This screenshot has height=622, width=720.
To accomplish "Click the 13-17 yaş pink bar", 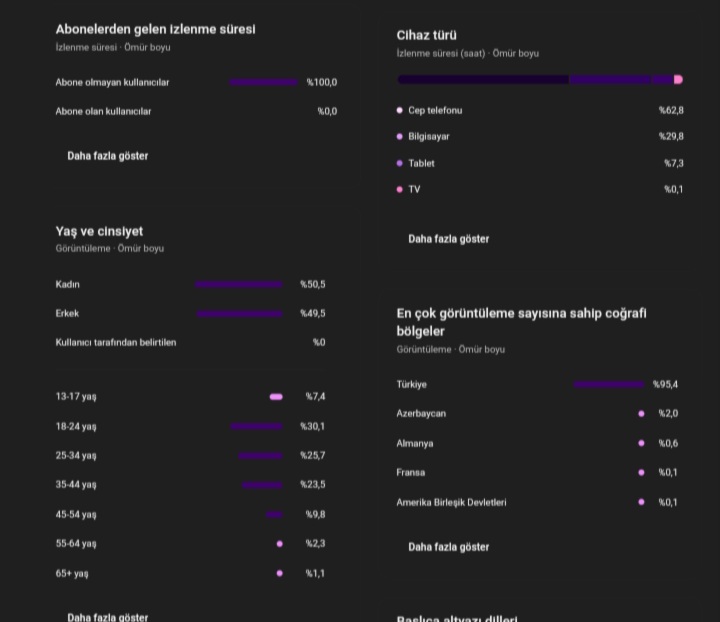I will (x=276, y=397).
